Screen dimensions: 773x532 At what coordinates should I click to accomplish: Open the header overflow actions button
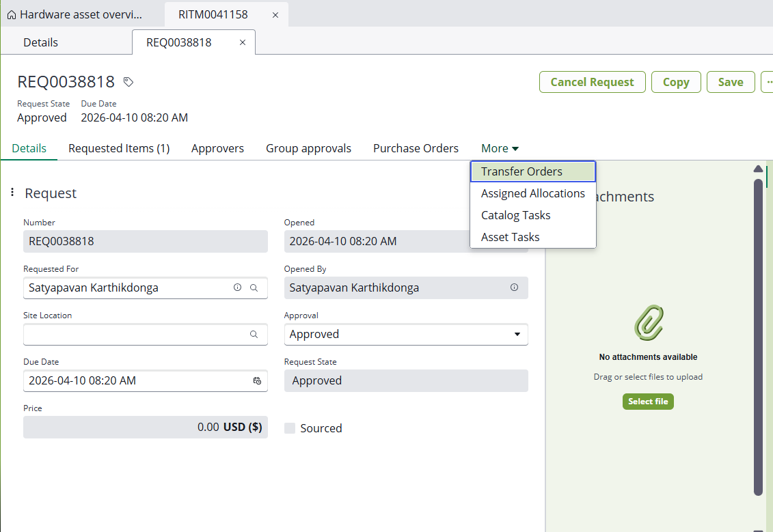(767, 82)
